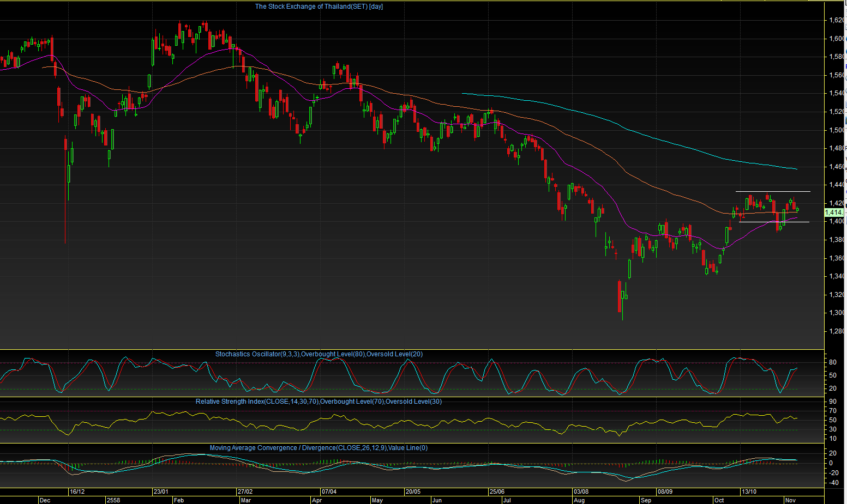Click the "03/08" date label
847x504 pixels.
point(581,491)
